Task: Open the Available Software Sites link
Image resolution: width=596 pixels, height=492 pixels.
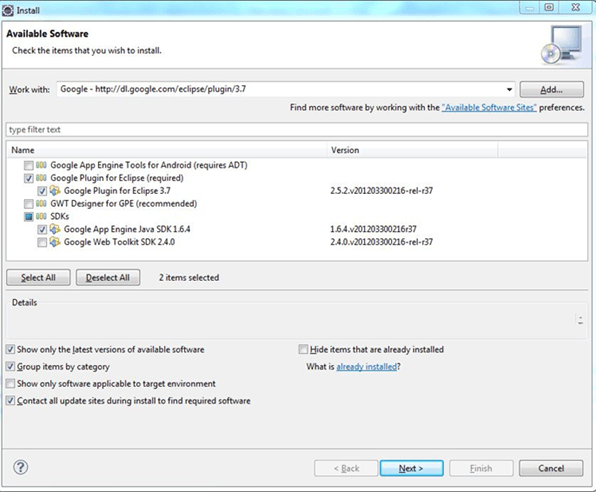Action: (x=489, y=108)
